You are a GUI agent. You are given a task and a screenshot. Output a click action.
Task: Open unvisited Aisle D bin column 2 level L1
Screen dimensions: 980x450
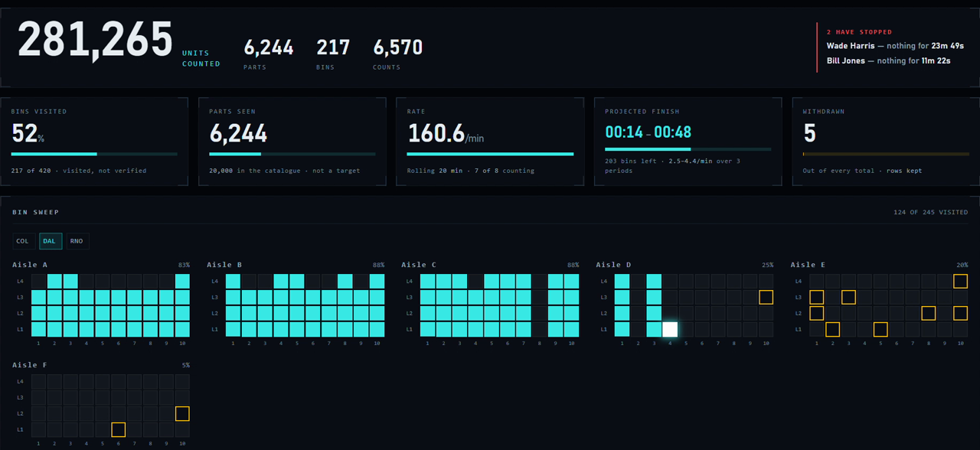(638, 329)
